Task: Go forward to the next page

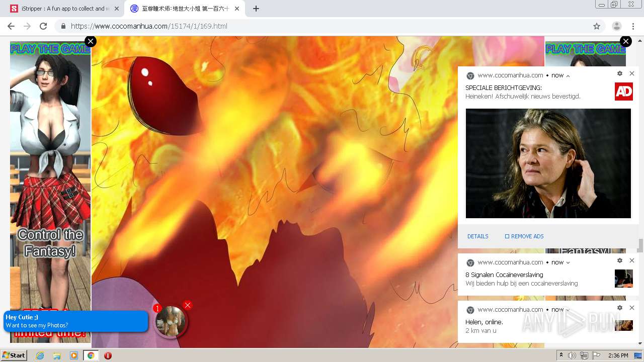Action: coord(27,26)
